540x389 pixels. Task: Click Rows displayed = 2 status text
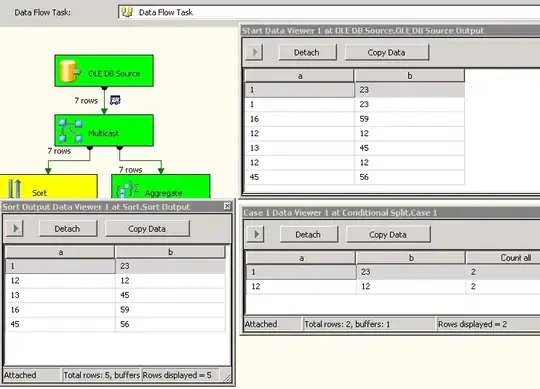tap(472, 324)
